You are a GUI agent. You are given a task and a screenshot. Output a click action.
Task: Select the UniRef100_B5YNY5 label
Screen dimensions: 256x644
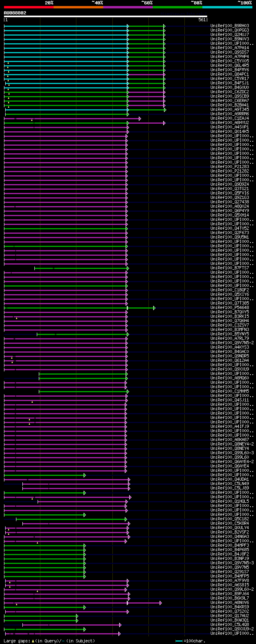[230, 334]
